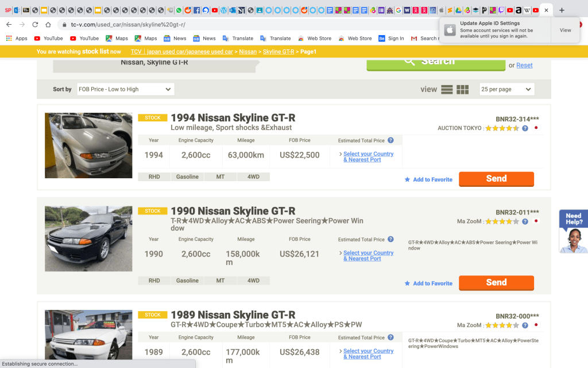
Task: Go to Nissan in breadcrumb navigation
Action: 248,52
